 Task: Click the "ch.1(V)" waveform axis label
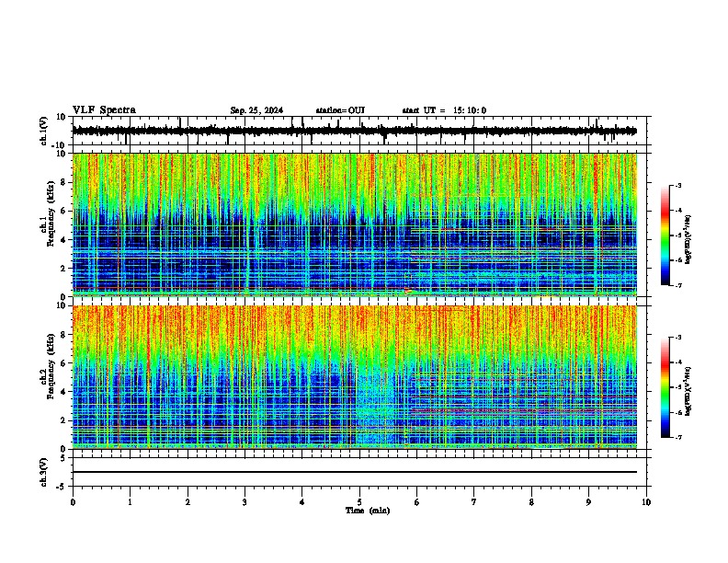[44, 131]
